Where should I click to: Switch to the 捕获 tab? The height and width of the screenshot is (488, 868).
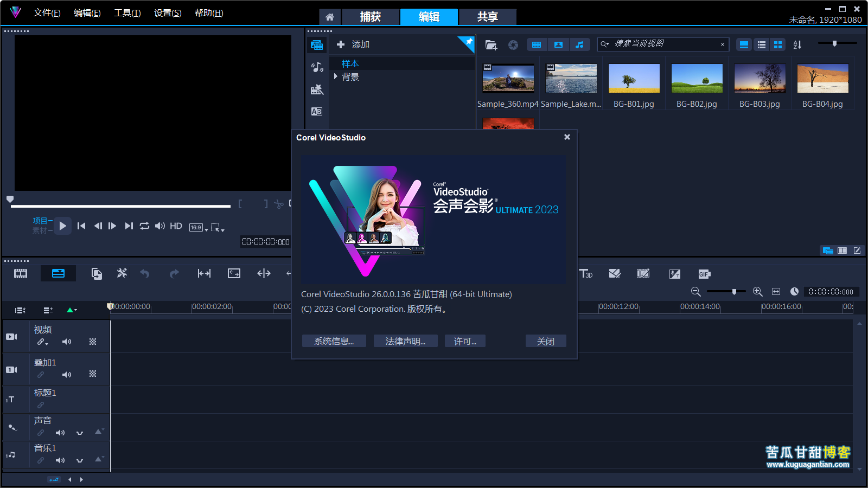pyautogui.click(x=371, y=17)
